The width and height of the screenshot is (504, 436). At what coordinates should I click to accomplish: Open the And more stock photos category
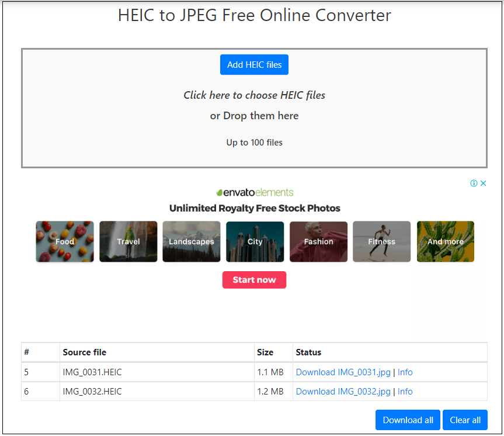[x=445, y=241]
